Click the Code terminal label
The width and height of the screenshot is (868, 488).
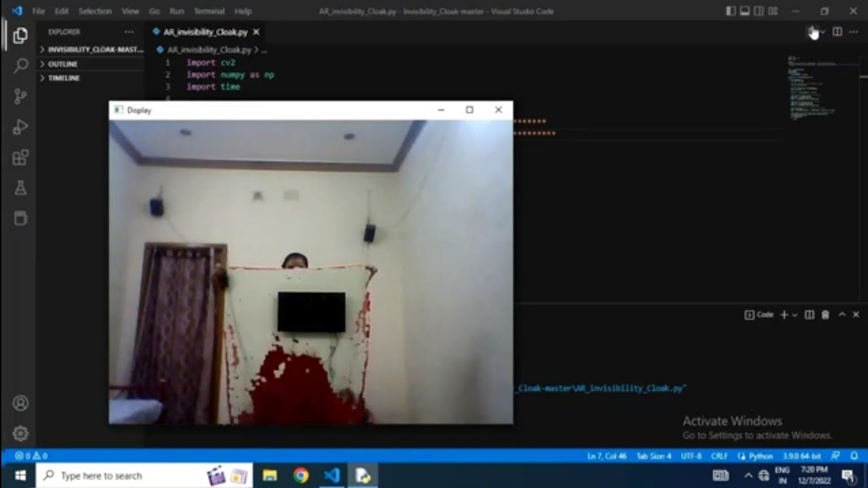click(x=759, y=314)
